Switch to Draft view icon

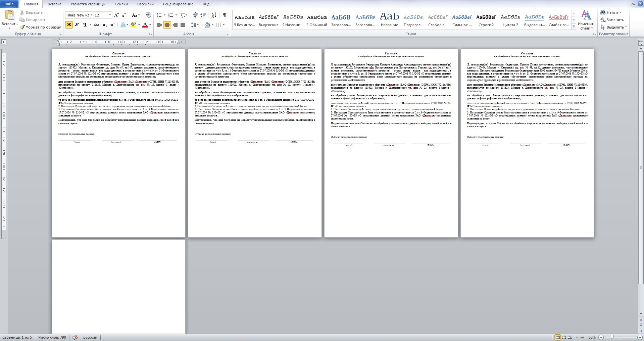click(582, 337)
